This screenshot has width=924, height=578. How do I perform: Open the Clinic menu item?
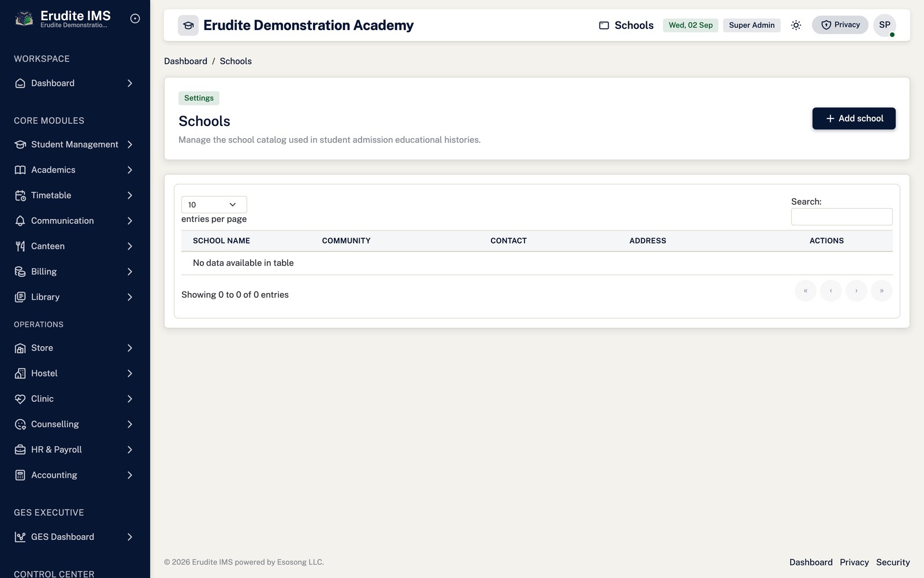pyautogui.click(x=75, y=399)
